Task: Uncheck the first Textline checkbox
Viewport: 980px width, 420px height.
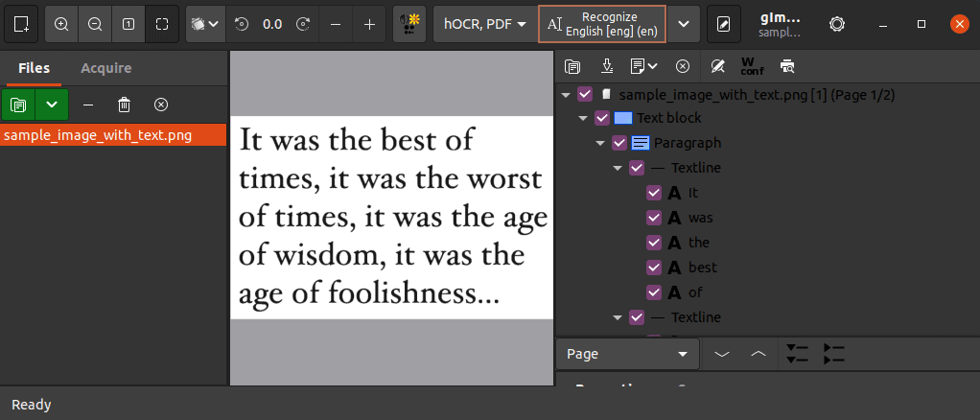Action: tap(637, 168)
